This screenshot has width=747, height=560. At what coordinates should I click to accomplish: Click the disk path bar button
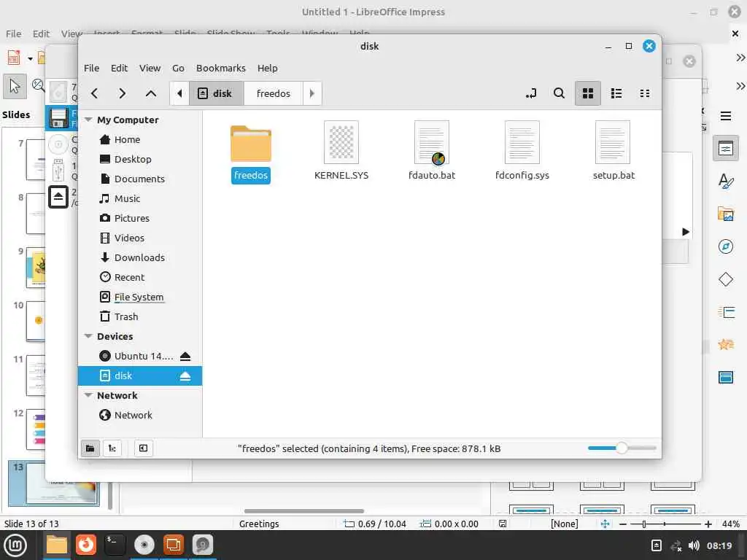coord(216,93)
